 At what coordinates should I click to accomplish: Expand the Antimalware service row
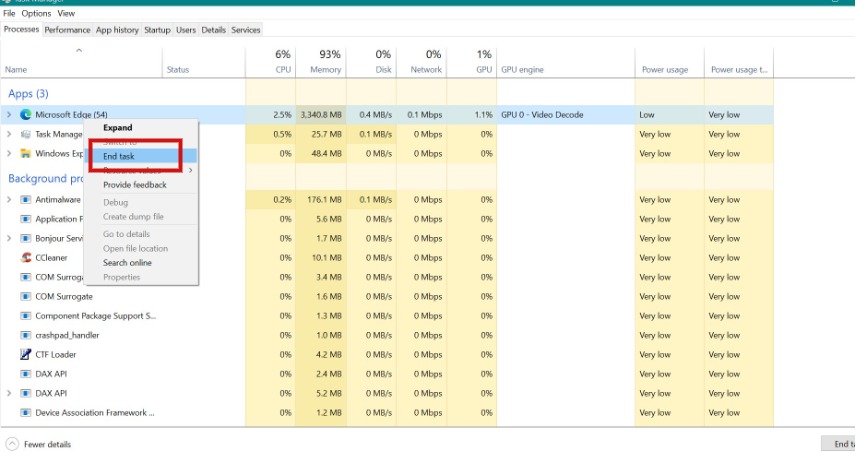(x=9, y=200)
